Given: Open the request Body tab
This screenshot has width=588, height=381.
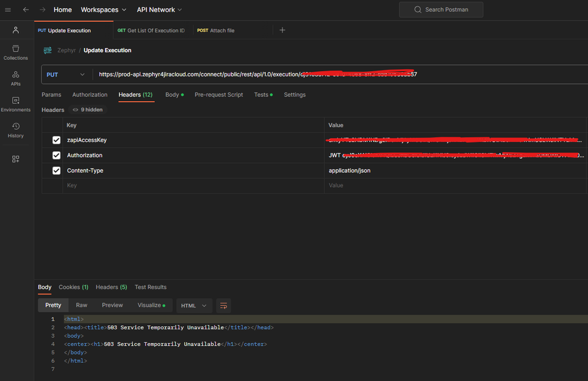Looking at the screenshot, I should [x=174, y=95].
